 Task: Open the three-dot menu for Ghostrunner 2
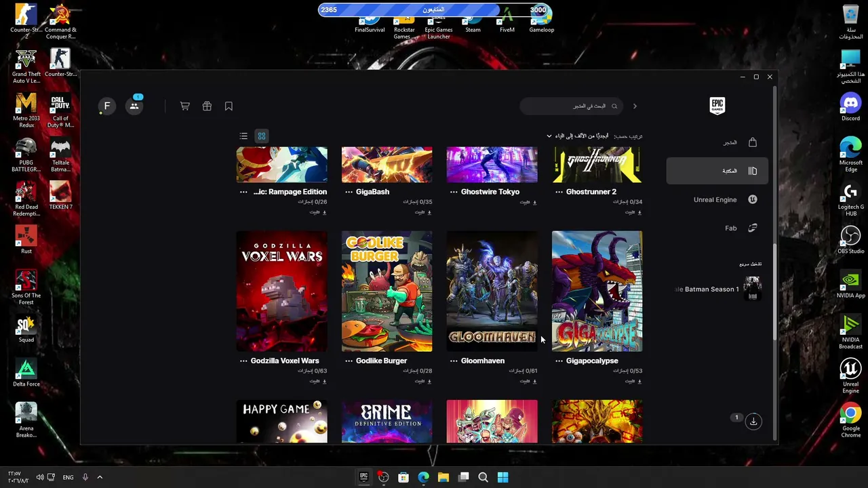pyautogui.click(x=559, y=192)
